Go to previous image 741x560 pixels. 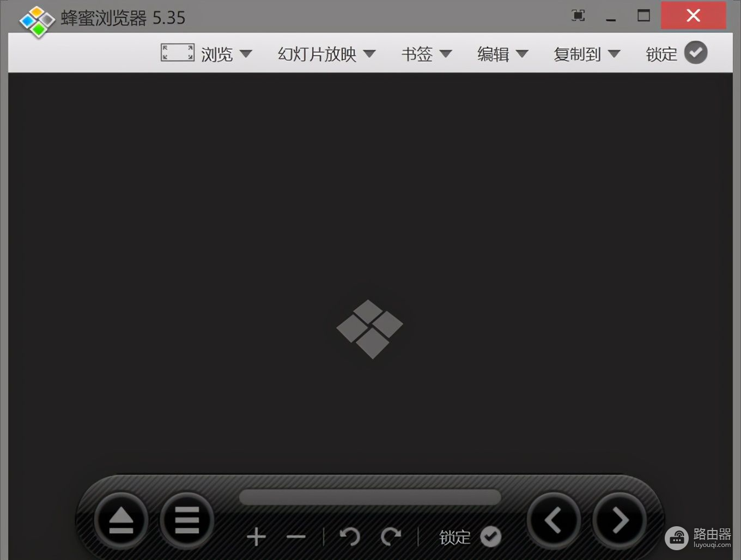tap(554, 520)
